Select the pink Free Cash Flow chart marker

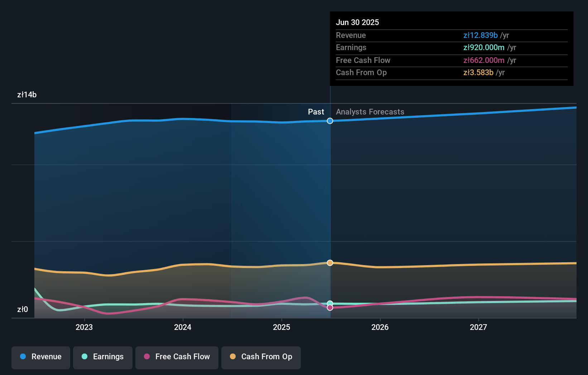(x=330, y=308)
